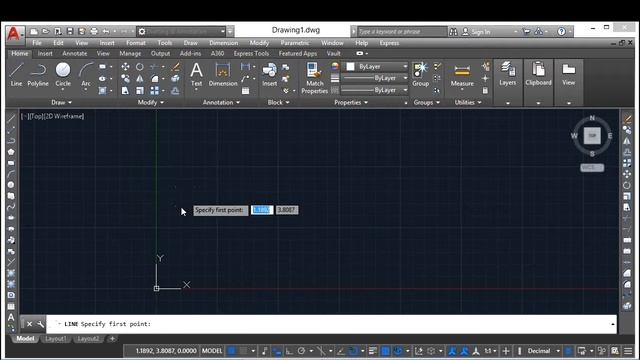This screenshot has height=360, width=640.
Task: Click the command line input area
Action: point(331,324)
